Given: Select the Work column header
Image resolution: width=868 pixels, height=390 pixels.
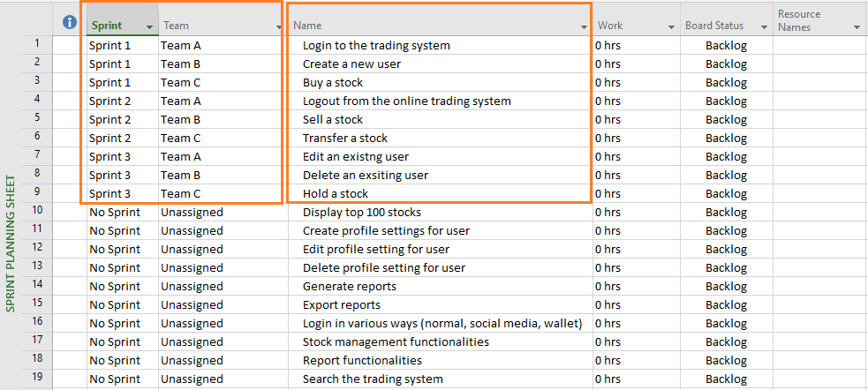Looking at the screenshot, I should click(636, 19).
